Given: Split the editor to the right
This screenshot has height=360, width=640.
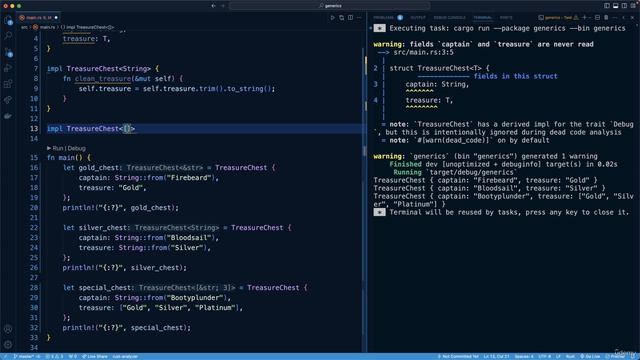Looking at the screenshot, I should click(351, 18).
